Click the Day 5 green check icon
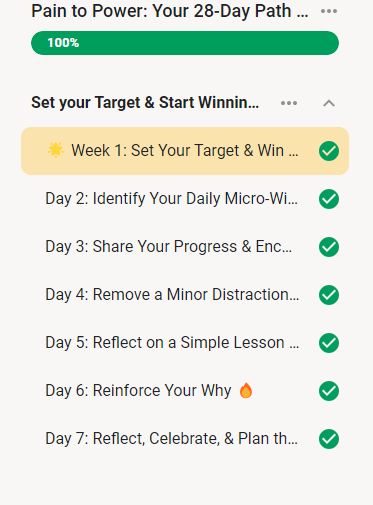 329,343
